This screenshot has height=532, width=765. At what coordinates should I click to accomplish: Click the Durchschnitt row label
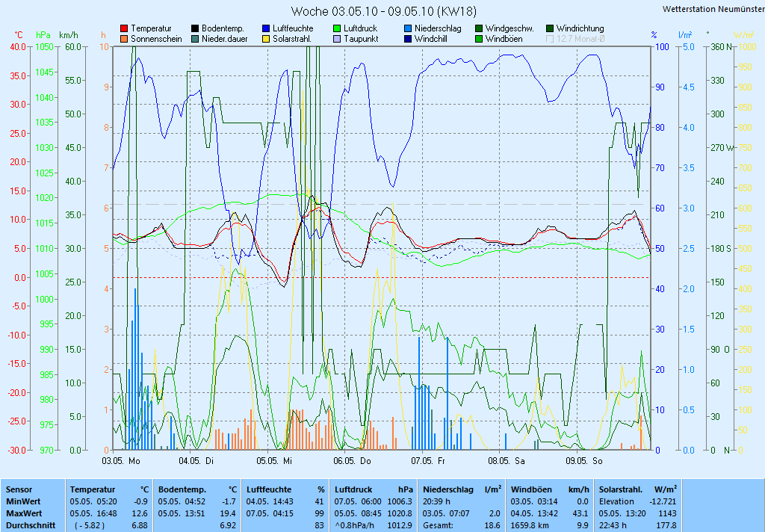tap(31, 526)
